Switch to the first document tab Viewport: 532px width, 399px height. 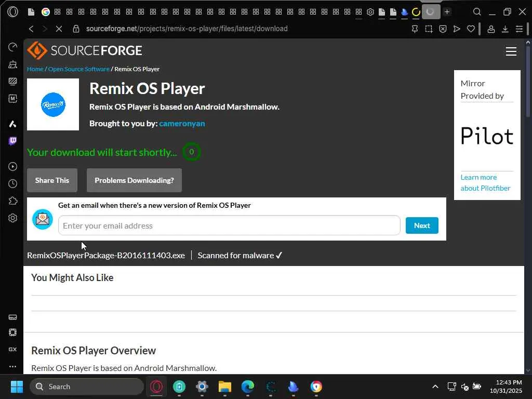coord(31,12)
